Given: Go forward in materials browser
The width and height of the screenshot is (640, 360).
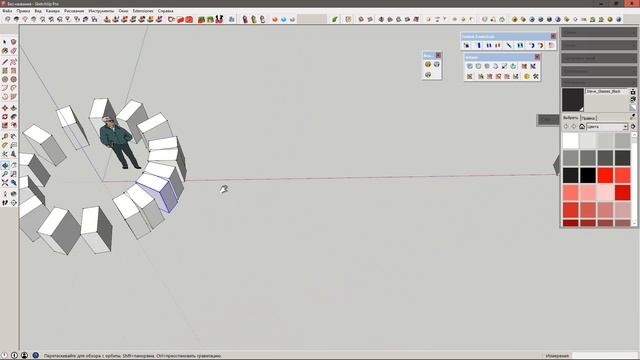Looking at the screenshot, I should click(x=574, y=127).
